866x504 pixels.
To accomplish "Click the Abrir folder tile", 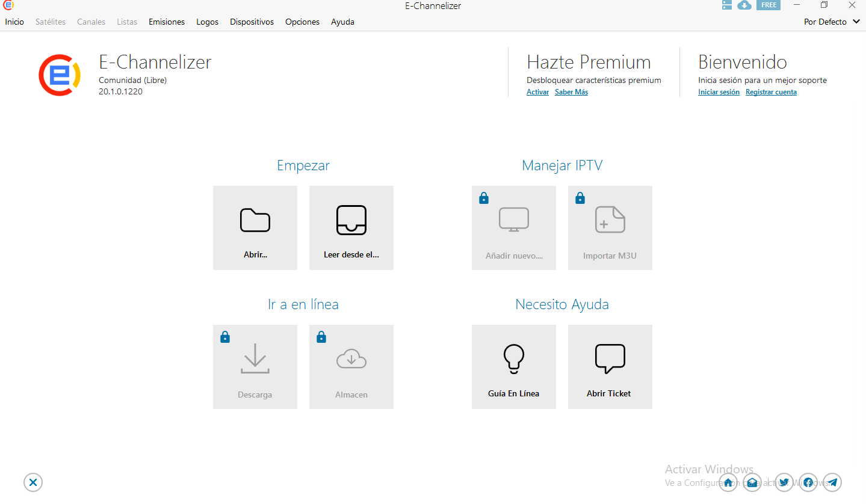I will tap(255, 228).
